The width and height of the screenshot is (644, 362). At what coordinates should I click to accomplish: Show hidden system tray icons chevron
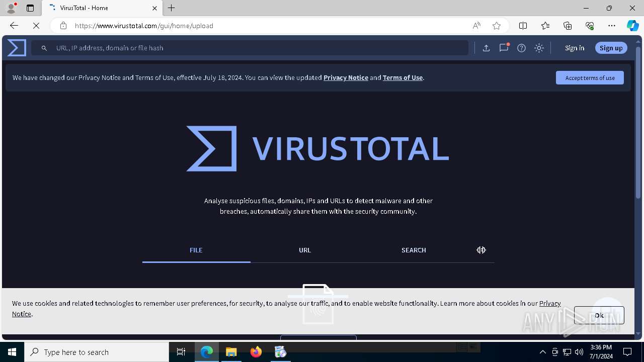point(542,352)
